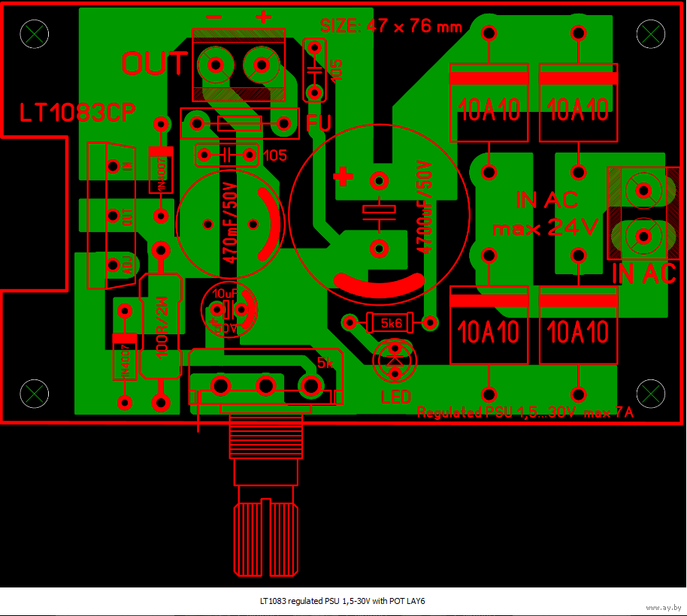Click the "max 24V" text

click(x=545, y=228)
